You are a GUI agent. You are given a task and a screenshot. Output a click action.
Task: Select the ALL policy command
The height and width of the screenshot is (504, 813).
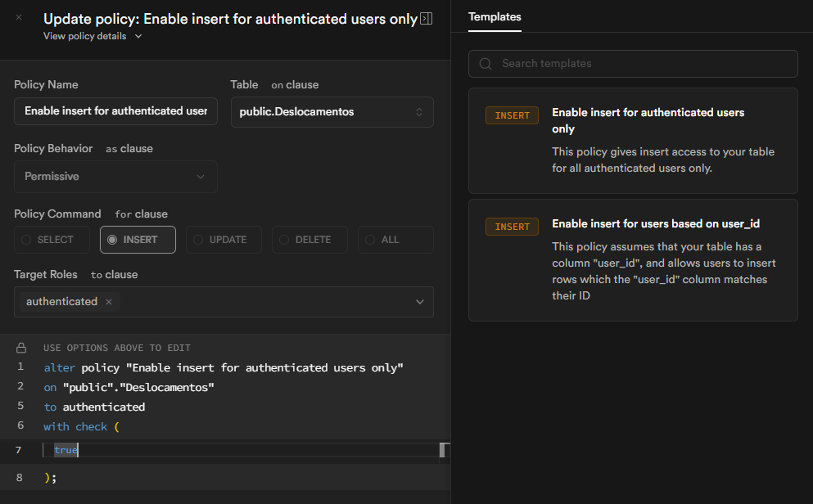coord(395,240)
